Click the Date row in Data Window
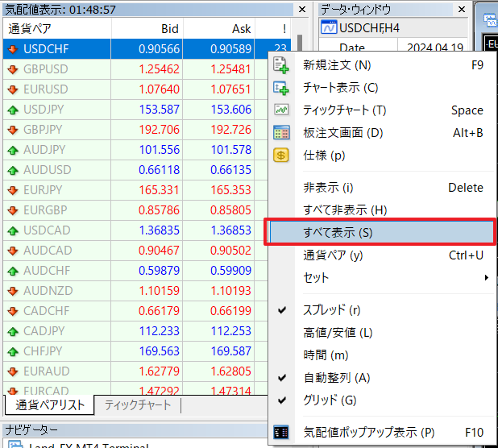 pos(393,47)
